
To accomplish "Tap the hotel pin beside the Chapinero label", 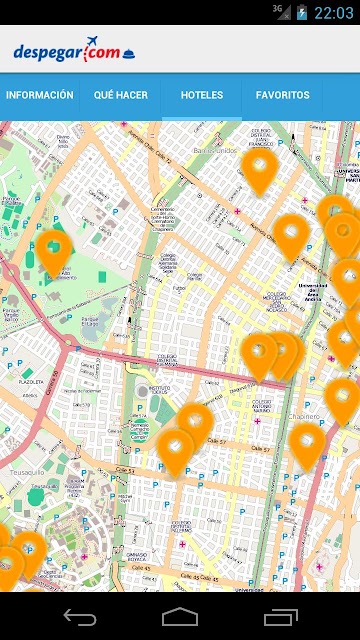I will click(x=342, y=402).
